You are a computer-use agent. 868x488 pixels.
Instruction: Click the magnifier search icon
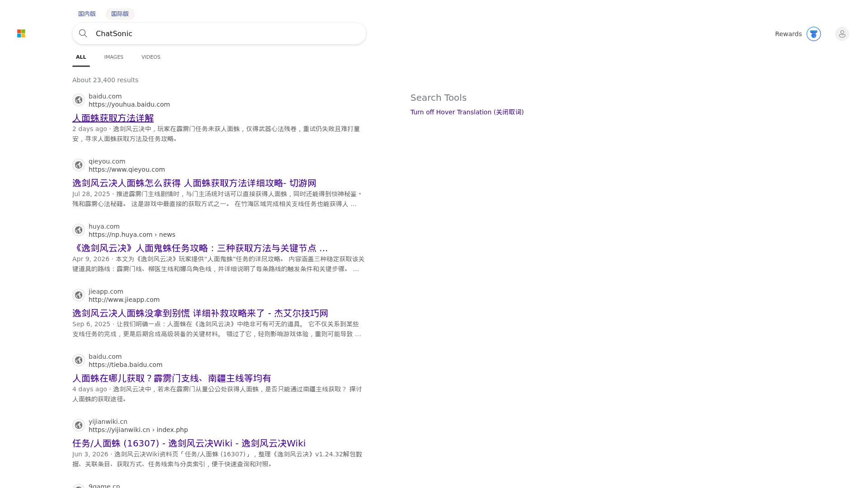[x=83, y=33]
